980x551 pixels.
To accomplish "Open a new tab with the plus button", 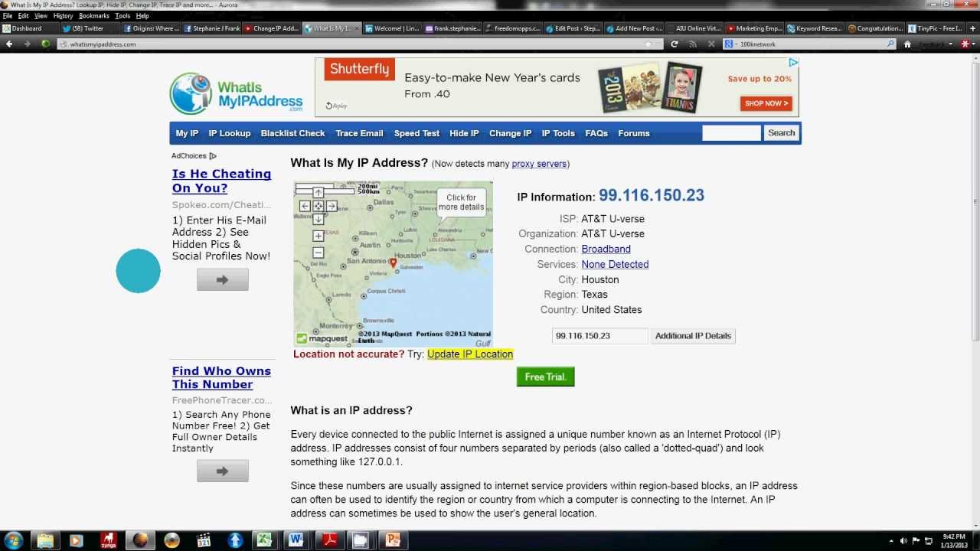I will coord(971,28).
